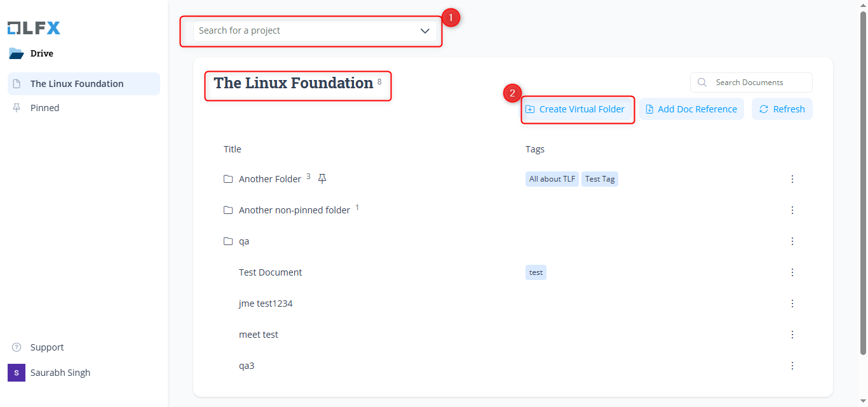Go to Pinned in sidebar
The width and height of the screenshot is (868, 407).
tap(44, 108)
